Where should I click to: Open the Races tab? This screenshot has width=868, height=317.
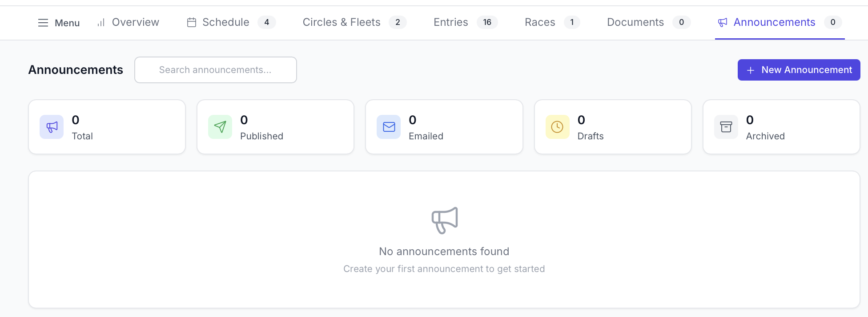point(539,22)
